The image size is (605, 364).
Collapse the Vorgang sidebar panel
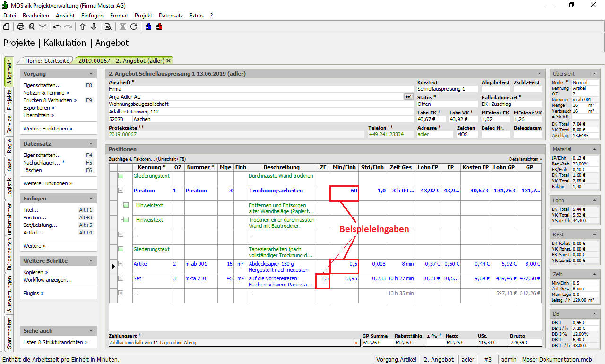(90, 74)
